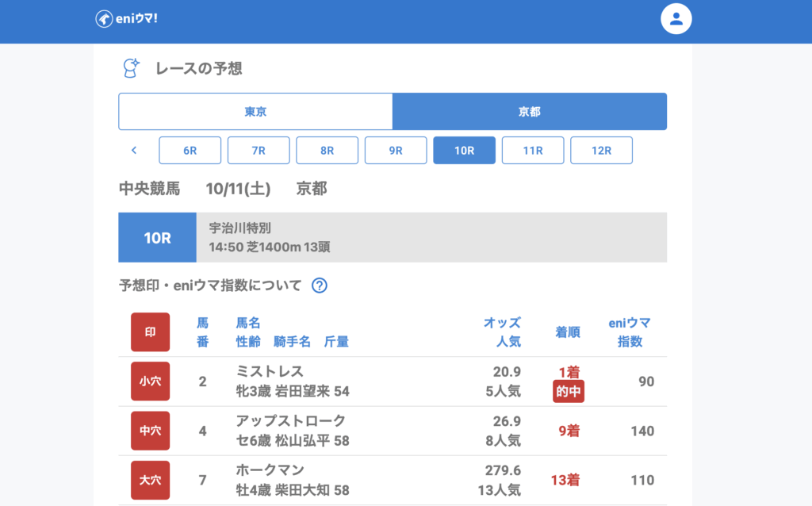
Task: Click the 大穴 mark badge
Action: coord(150,480)
